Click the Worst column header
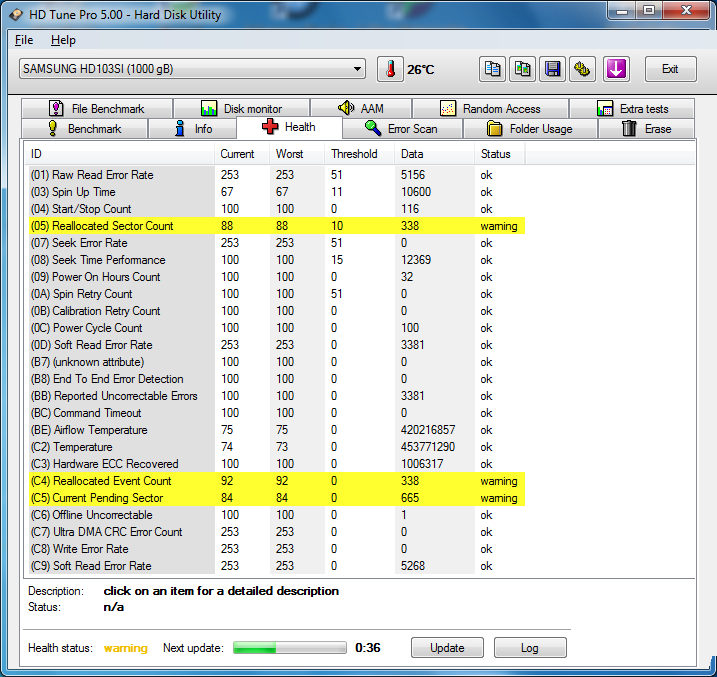This screenshot has width=717, height=677. [297, 154]
